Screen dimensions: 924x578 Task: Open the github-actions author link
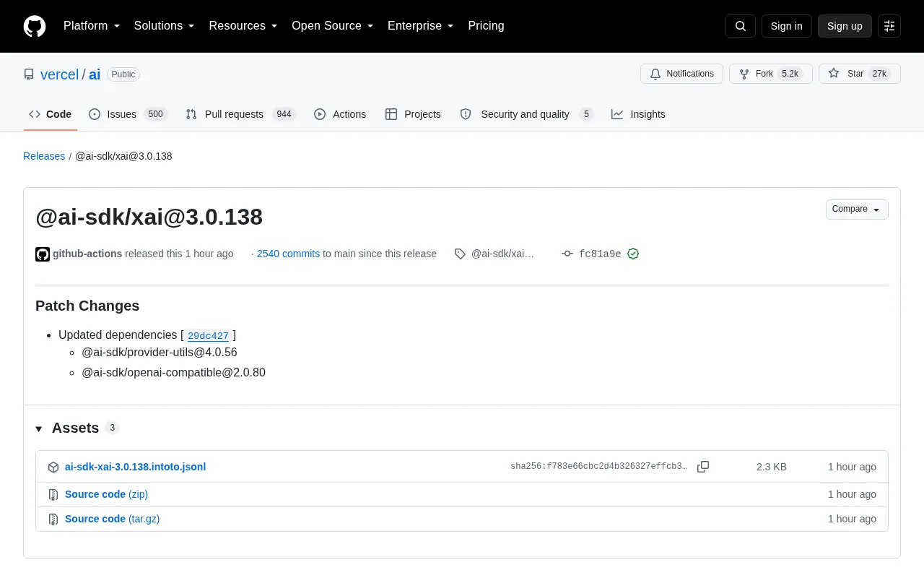87,254
